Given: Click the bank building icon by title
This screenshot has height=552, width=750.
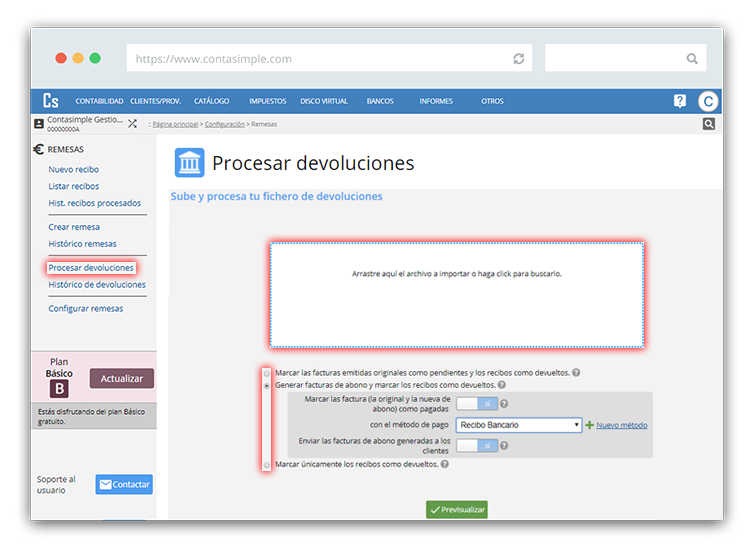Looking at the screenshot, I should (x=189, y=163).
